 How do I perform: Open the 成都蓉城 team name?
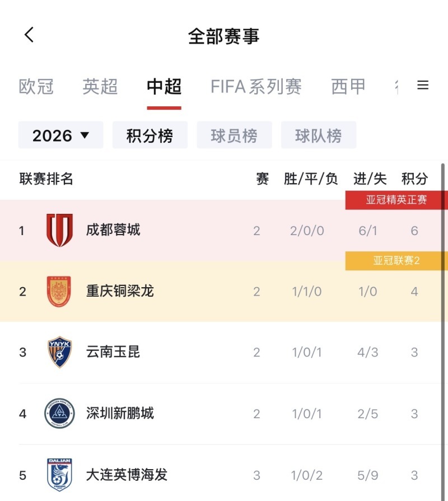pos(113,230)
